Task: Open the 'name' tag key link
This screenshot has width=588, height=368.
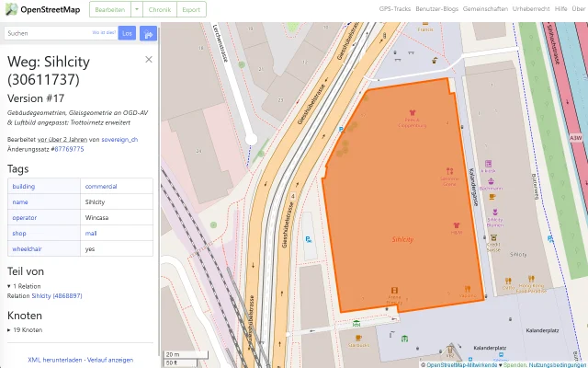Action: point(20,202)
